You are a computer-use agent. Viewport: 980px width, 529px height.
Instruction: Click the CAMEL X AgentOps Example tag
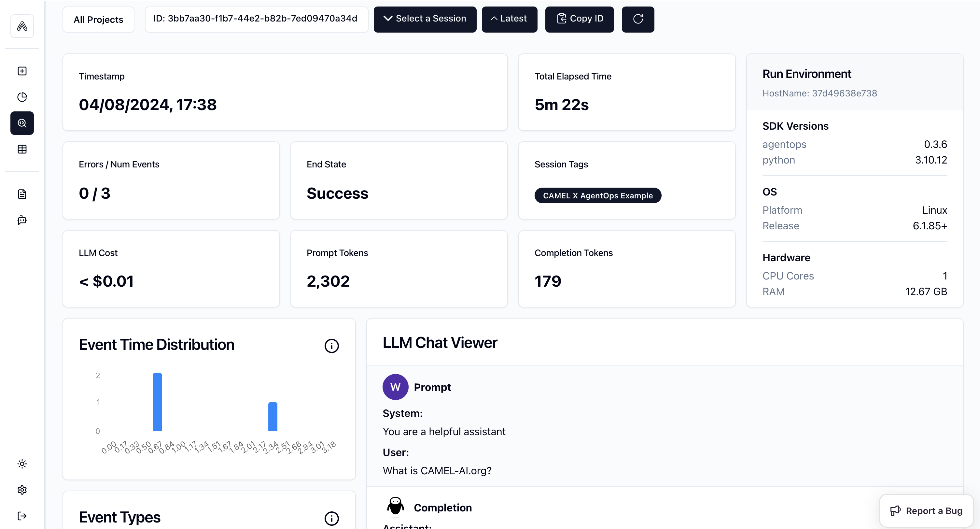pos(598,196)
